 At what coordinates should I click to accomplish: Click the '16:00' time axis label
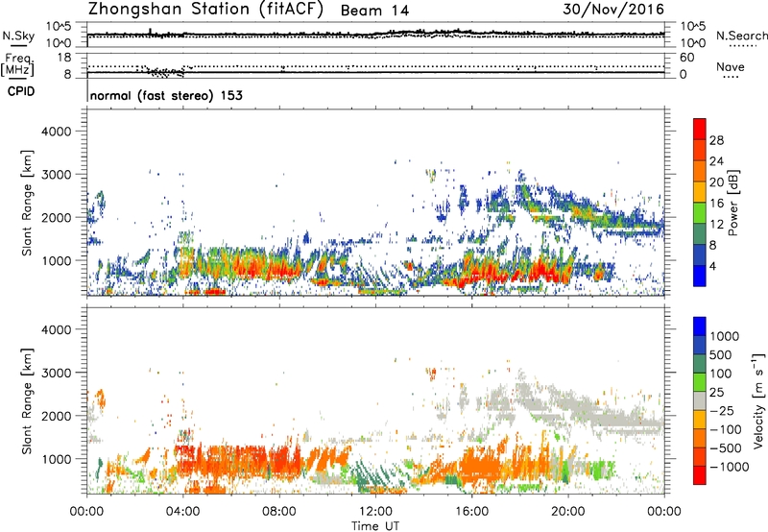(471, 512)
